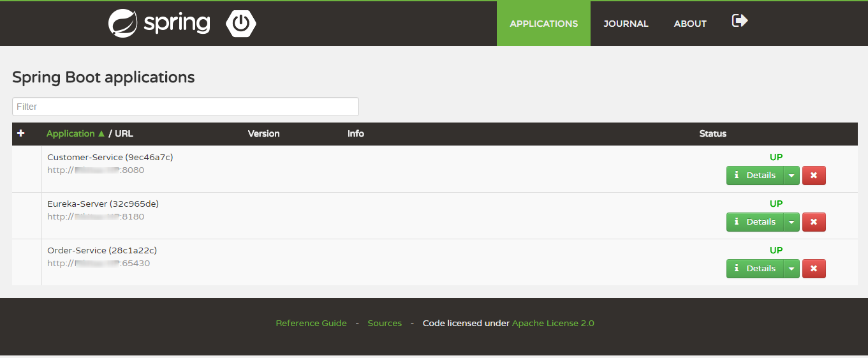868x358 pixels.
Task: Click the logout arrow icon
Action: tap(740, 21)
